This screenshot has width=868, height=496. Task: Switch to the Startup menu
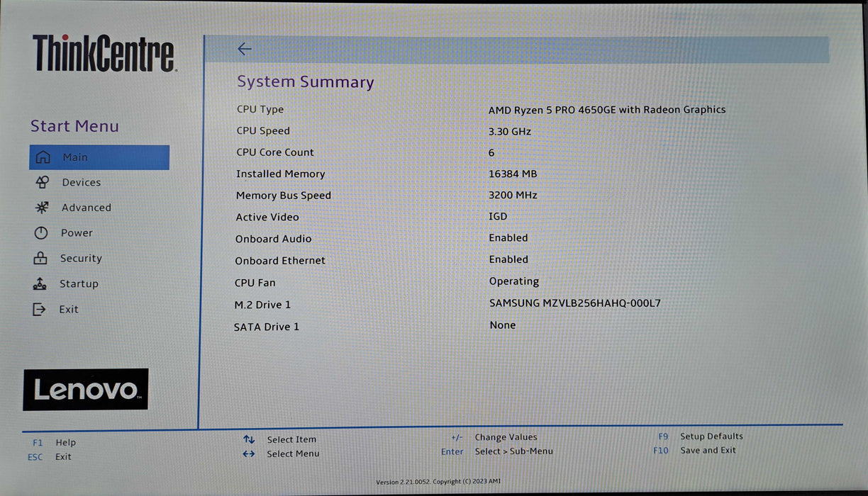79,283
